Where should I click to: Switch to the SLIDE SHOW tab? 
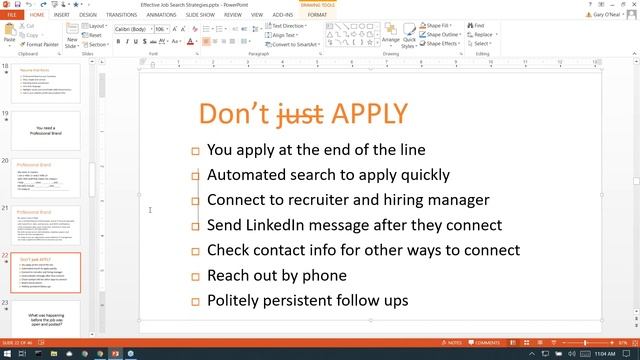pyautogui.click(x=200, y=15)
